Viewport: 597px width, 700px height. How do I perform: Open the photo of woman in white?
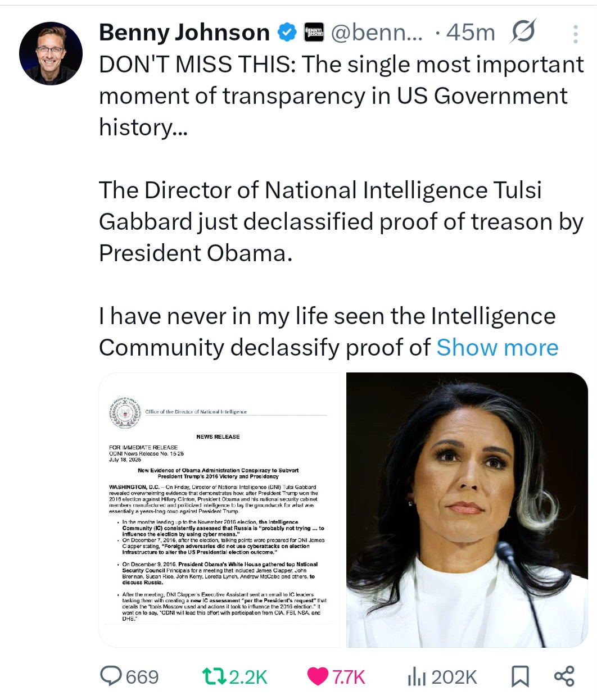[x=467, y=510]
